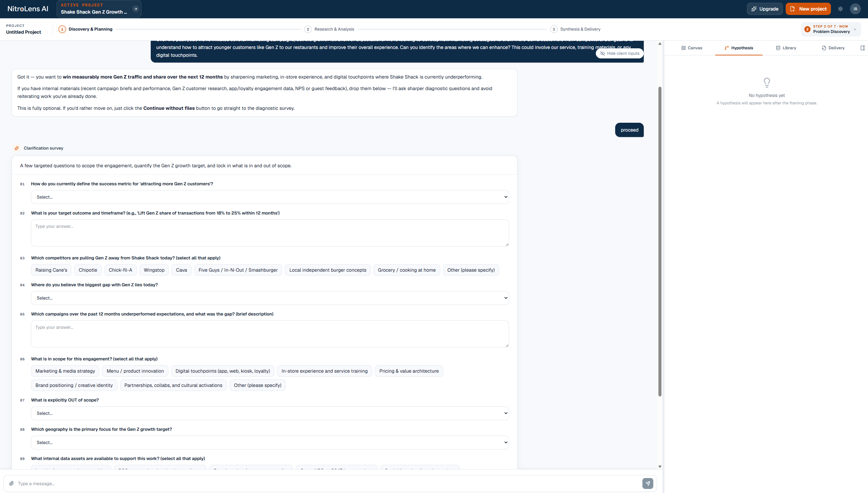
Task: Toggle the light/dark theme sun icon
Action: click(840, 9)
